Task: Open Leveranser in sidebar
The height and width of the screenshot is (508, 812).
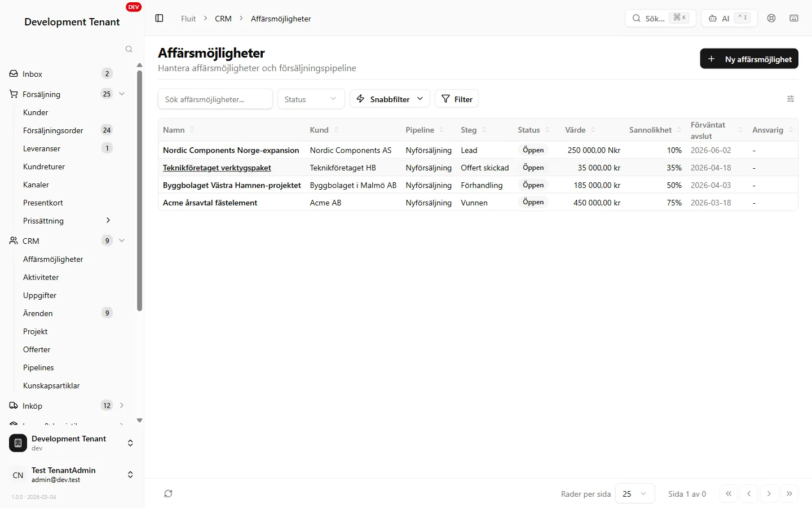Action: coord(42,148)
